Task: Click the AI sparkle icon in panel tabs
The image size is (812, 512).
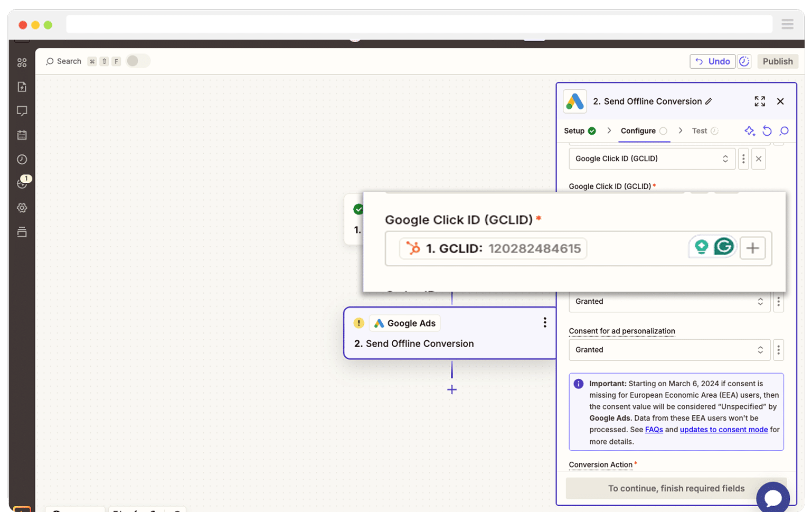Action: click(750, 131)
